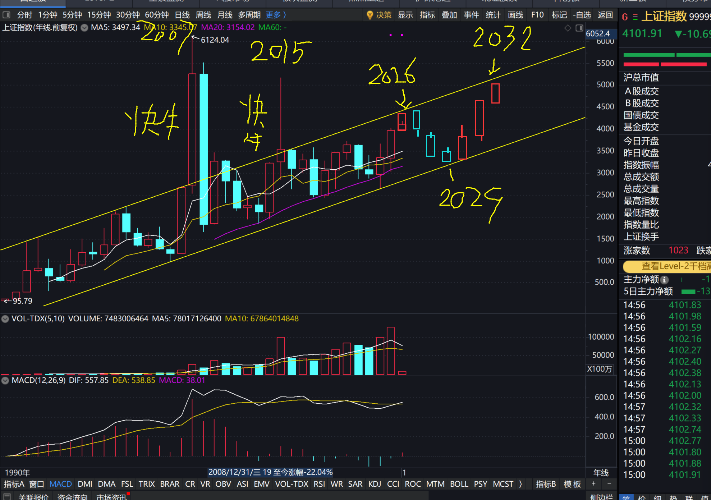The height and width of the screenshot is (500, 711).
Task: Show more indicators with the right chevron
Action: pyautogui.click(x=521, y=484)
